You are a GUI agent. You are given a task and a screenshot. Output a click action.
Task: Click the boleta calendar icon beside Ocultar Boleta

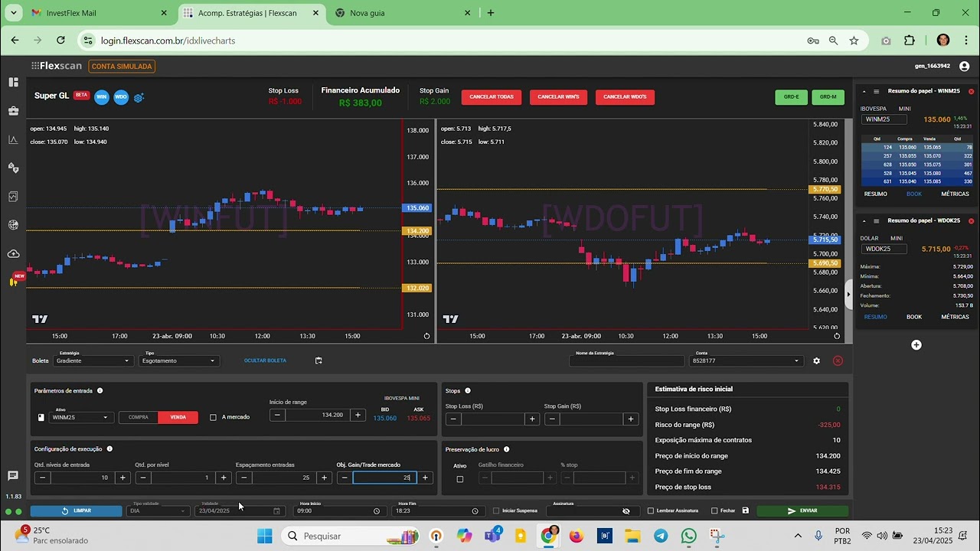pos(318,360)
